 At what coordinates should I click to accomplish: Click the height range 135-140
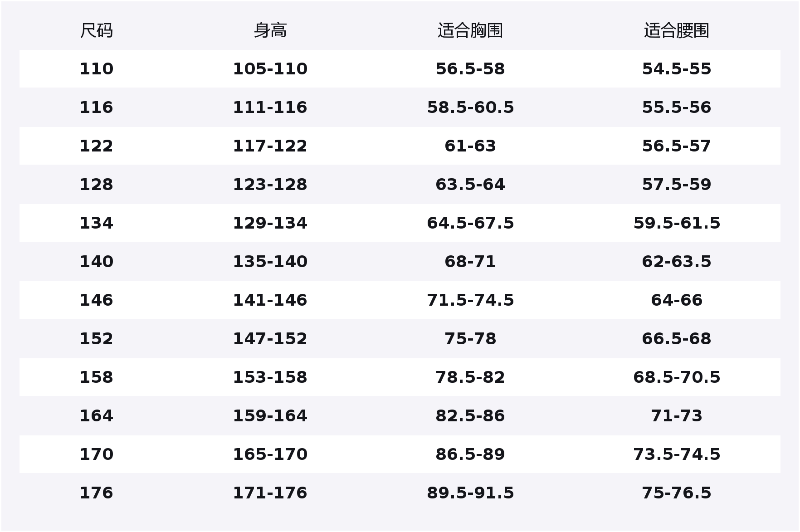(270, 262)
